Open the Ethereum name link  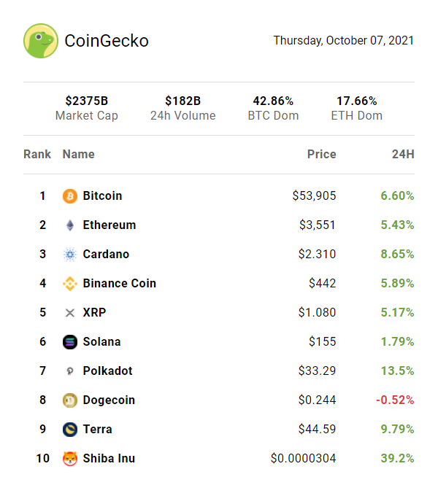point(109,225)
